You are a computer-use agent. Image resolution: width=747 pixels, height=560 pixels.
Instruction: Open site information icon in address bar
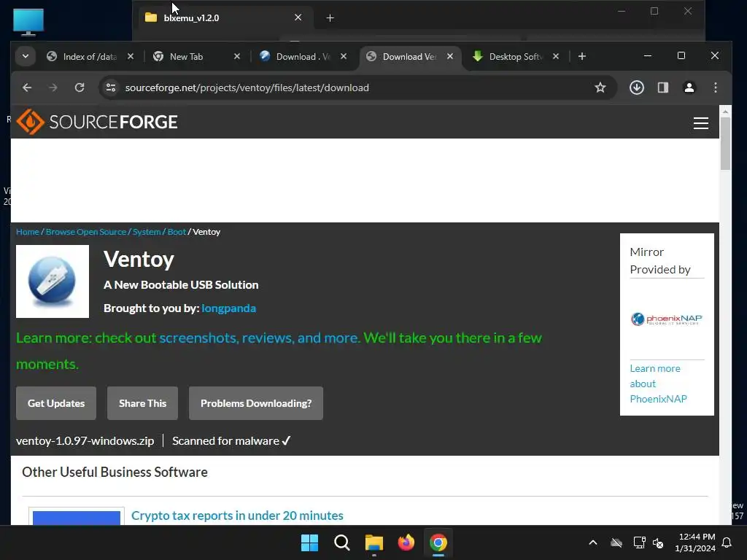tap(111, 87)
